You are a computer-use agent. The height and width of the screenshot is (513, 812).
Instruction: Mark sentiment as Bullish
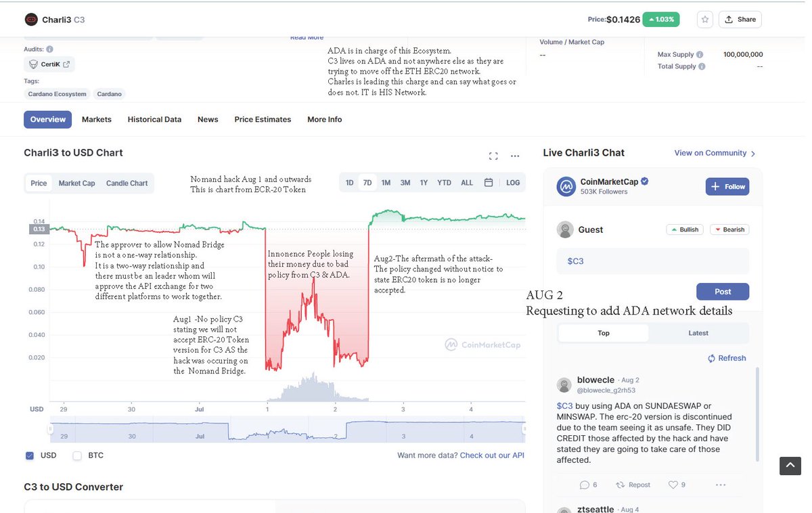(x=685, y=229)
